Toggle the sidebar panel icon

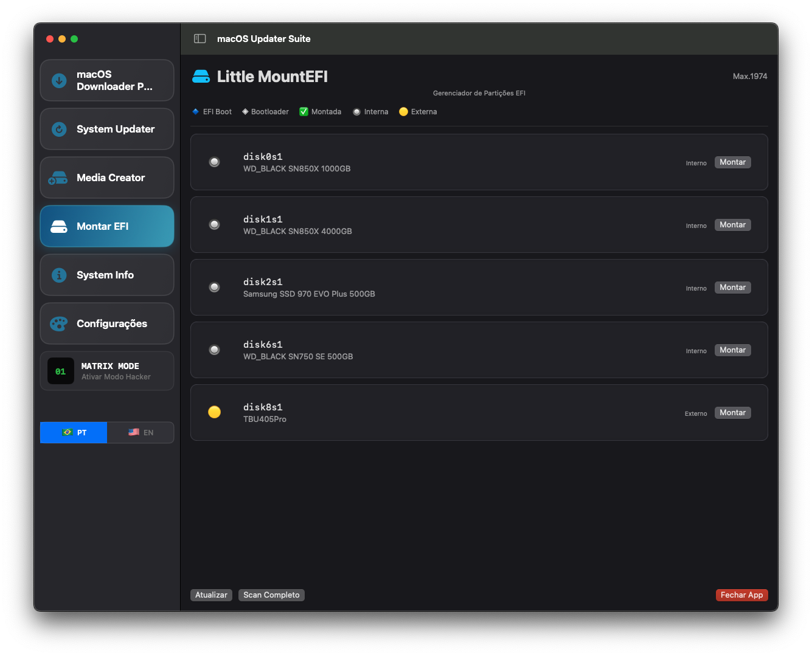pyautogui.click(x=200, y=39)
